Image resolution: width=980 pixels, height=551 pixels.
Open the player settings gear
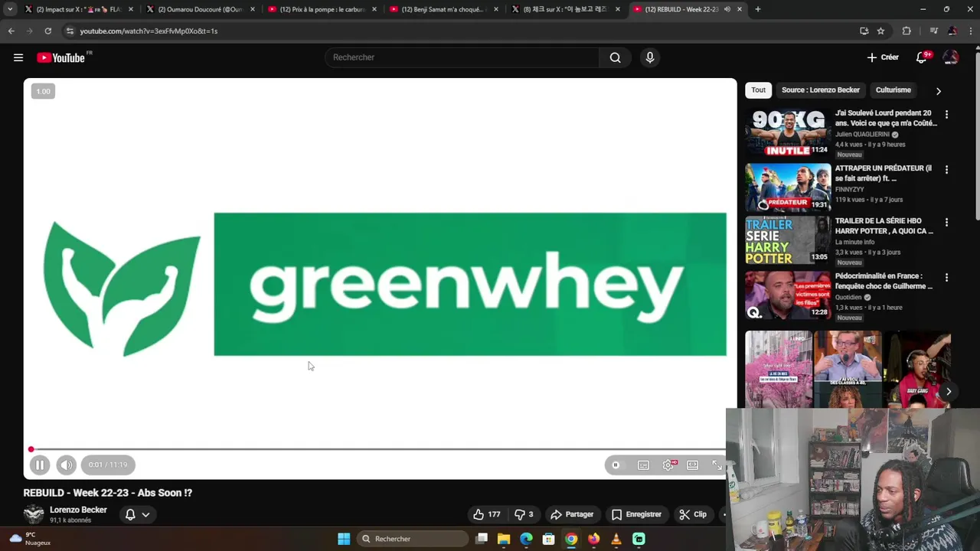pos(668,465)
